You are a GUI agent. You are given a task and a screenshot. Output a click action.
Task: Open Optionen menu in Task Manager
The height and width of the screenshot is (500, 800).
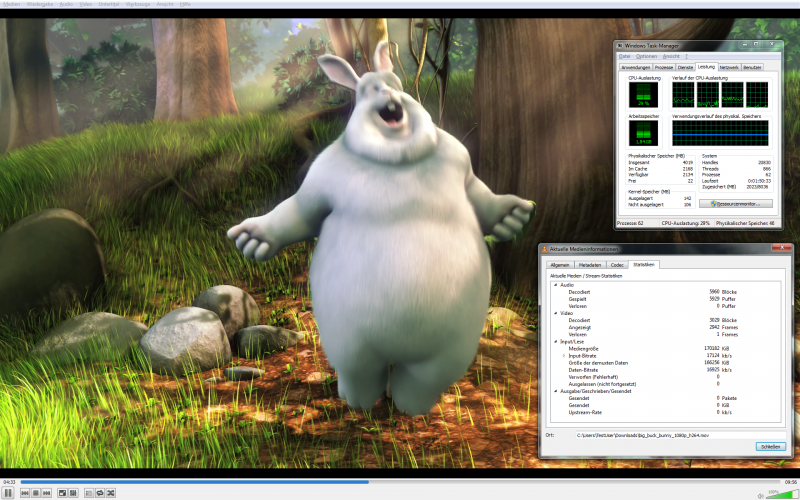coord(646,56)
